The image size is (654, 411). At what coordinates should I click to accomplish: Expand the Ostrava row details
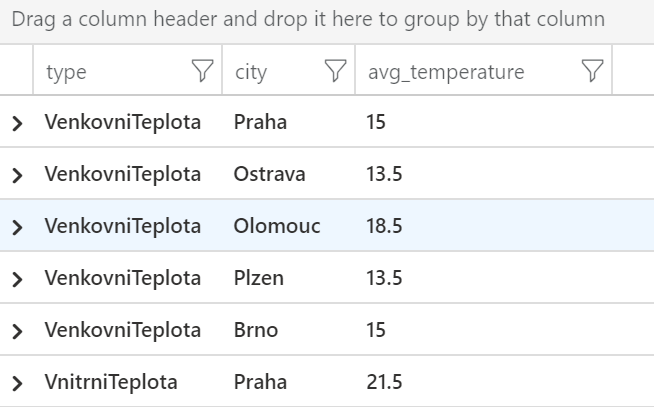[x=17, y=175]
